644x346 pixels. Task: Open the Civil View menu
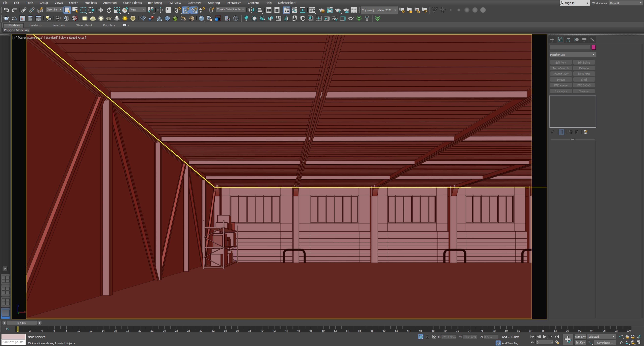point(174,3)
